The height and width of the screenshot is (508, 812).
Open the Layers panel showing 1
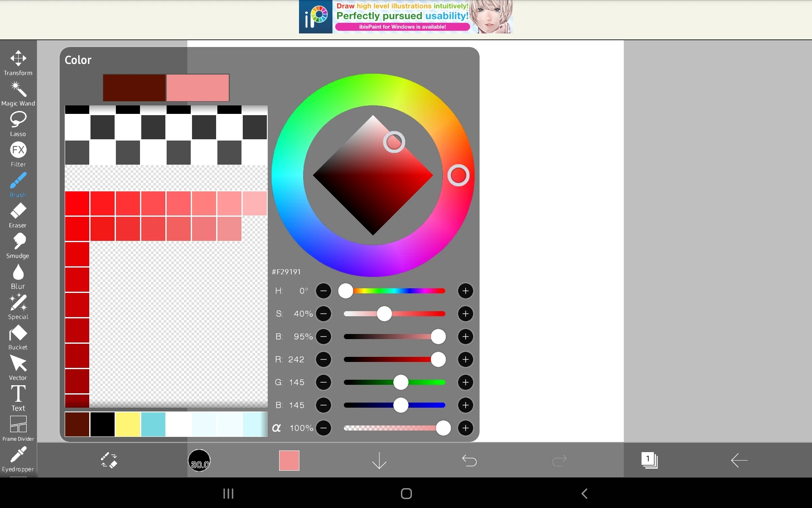coord(649,461)
